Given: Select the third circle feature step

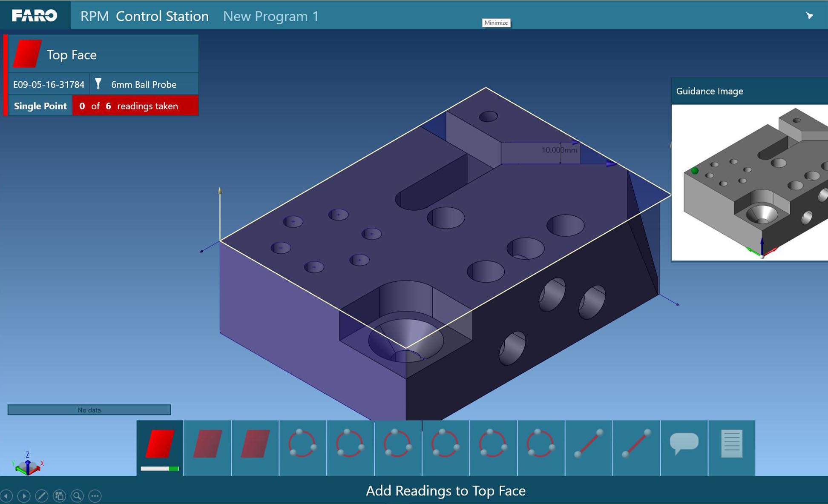Looking at the screenshot, I should [398, 447].
